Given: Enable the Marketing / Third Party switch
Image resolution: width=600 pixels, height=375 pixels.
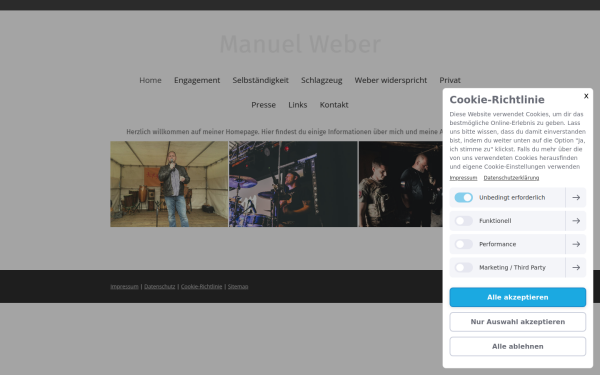Looking at the screenshot, I should click(463, 267).
